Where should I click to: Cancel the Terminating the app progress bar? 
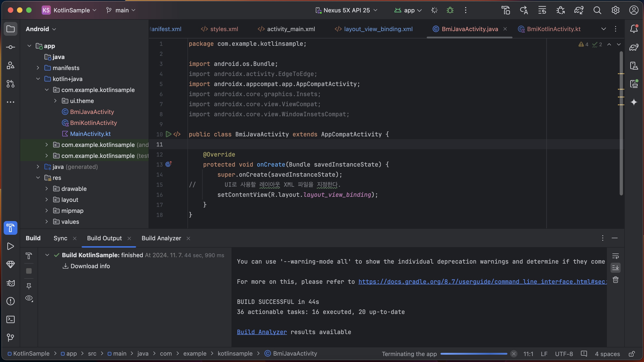click(514, 354)
